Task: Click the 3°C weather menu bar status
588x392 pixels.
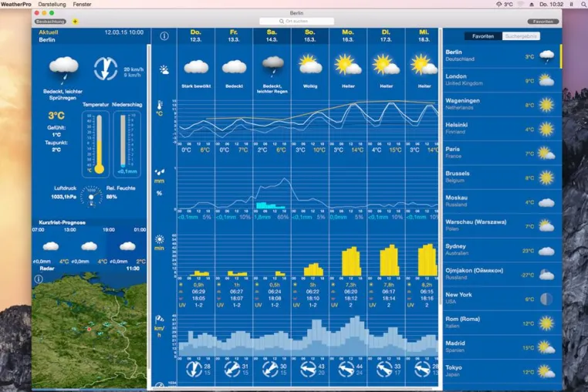Action: point(505,4)
